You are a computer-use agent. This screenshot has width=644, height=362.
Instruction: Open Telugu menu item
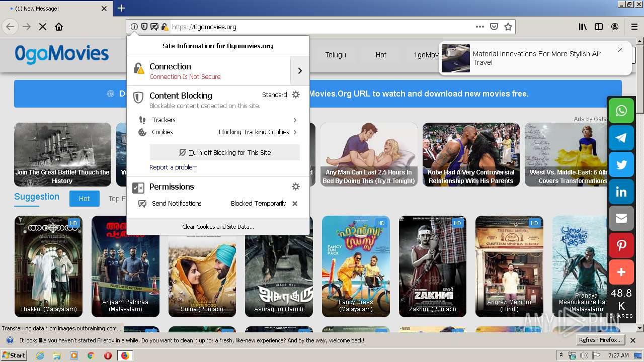(336, 55)
